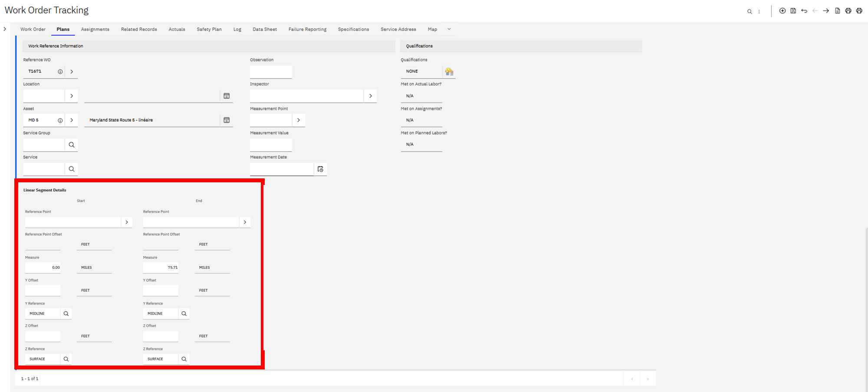Viewport: 868px width, 392px height.
Task: Open the Measurement Date calendar picker
Action: [320, 169]
